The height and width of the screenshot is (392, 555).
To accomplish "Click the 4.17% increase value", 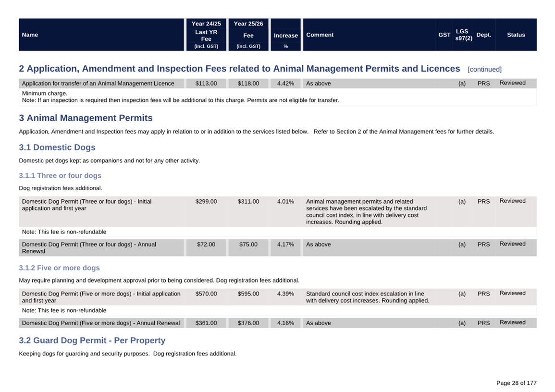I will coord(285,245).
